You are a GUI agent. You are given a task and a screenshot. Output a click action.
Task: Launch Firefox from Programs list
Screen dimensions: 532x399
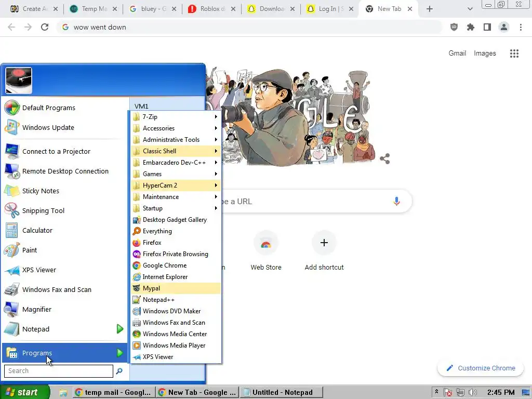point(176,243)
